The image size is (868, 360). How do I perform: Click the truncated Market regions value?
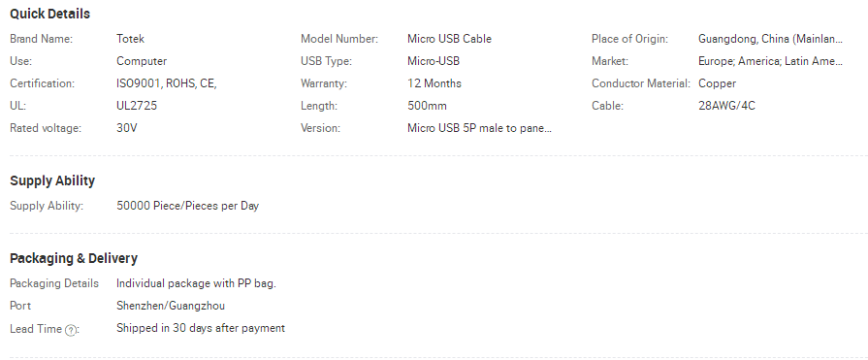771,61
